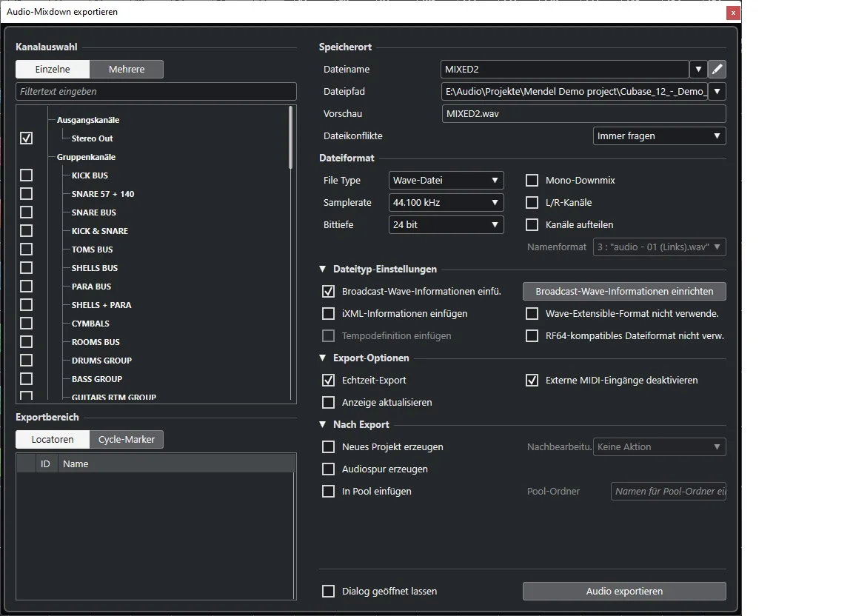Enable iXML-Informationen einfügen
The height and width of the screenshot is (616, 853).
[x=329, y=313]
